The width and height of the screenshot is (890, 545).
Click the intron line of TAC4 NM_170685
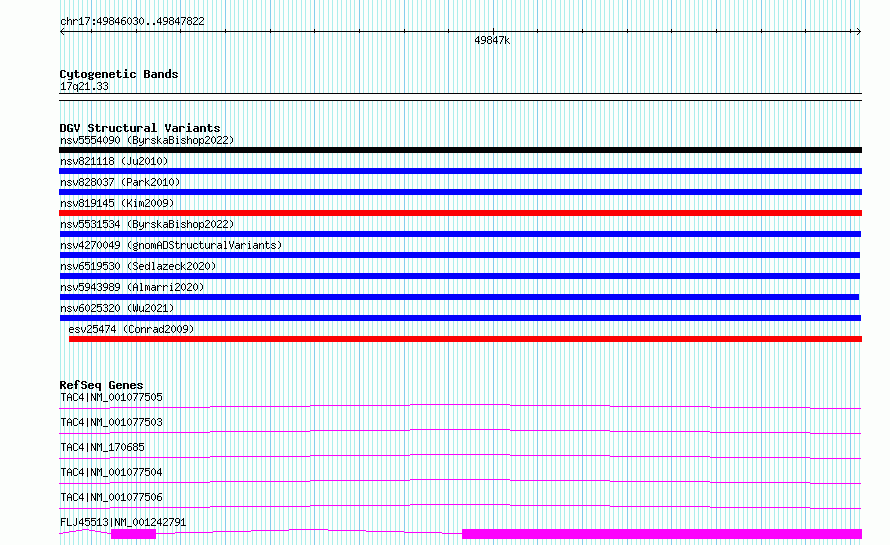coord(460,455)
